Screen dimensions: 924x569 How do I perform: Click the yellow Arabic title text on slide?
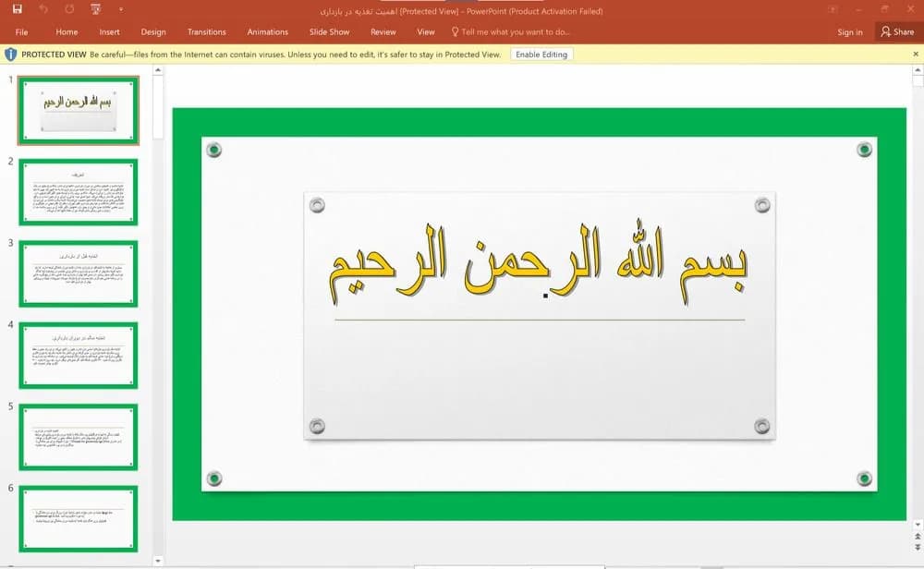538,264
